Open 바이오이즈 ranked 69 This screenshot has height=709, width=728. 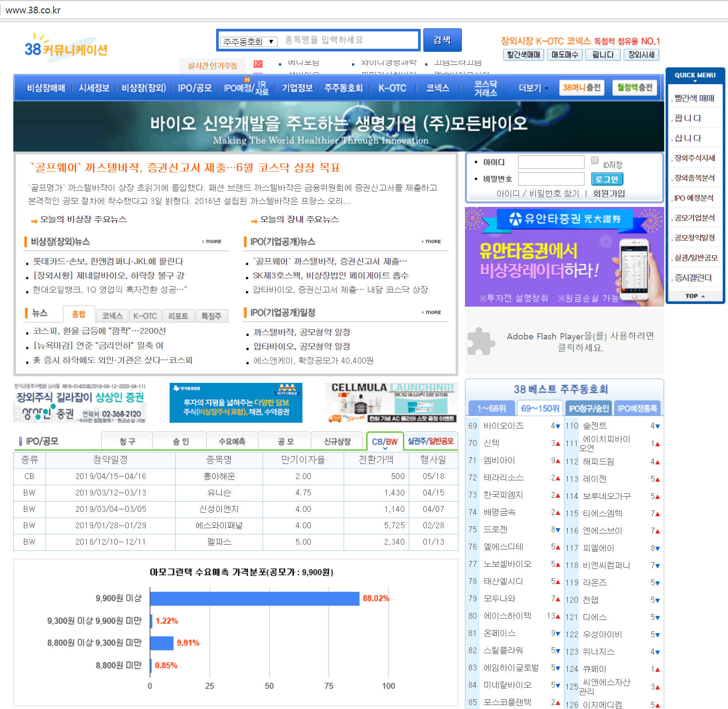(x=503, y=426)
